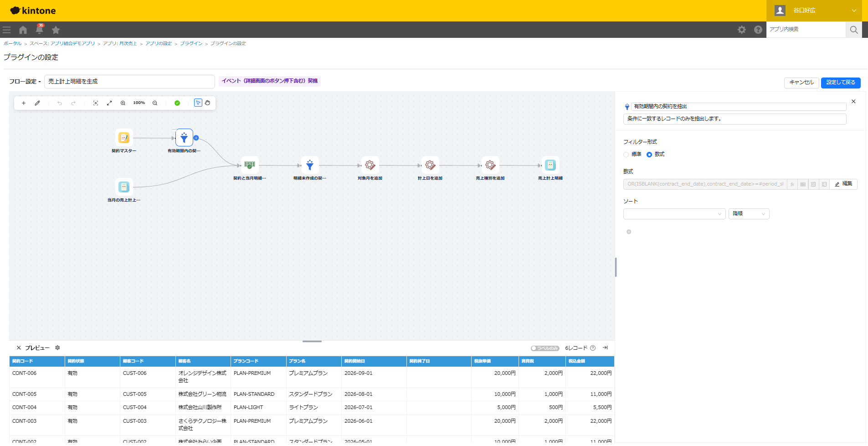Image resolution: width=868 pixels, height=446 pixels.
Task: Add a new node with the plus toolbar icon
Action: (24, 103)
